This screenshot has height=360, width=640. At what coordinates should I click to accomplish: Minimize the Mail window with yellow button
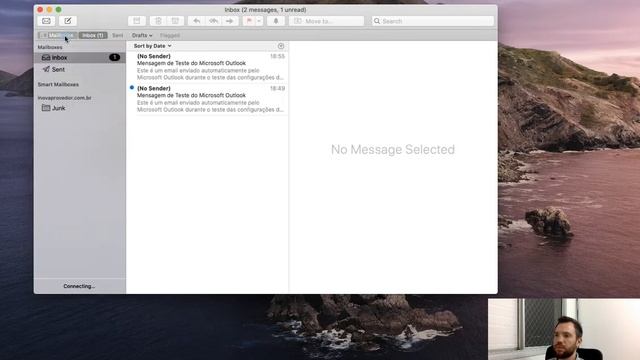(49, 9)
